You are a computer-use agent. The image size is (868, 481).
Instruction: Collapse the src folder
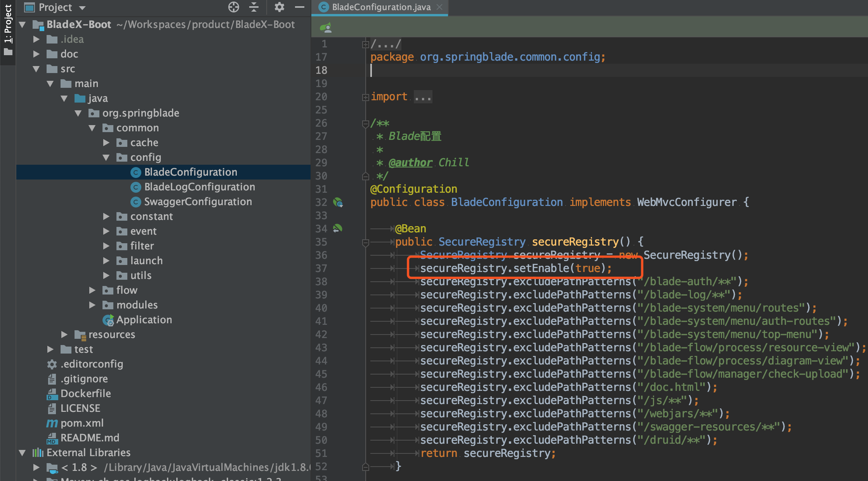[36, 69]
